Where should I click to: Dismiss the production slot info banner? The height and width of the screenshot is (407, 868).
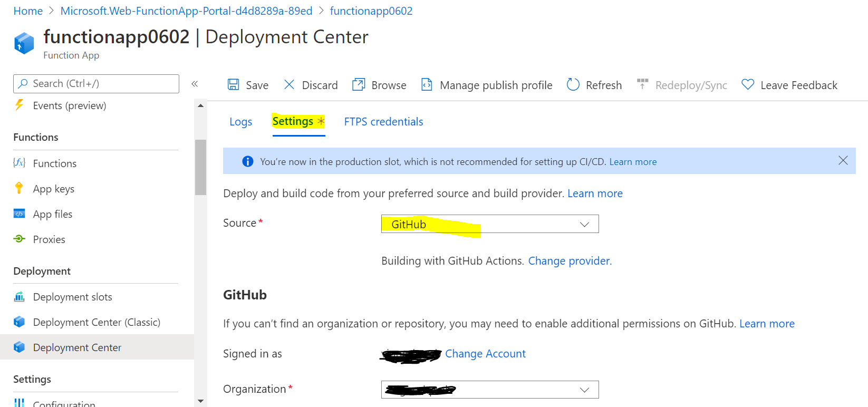843,160
